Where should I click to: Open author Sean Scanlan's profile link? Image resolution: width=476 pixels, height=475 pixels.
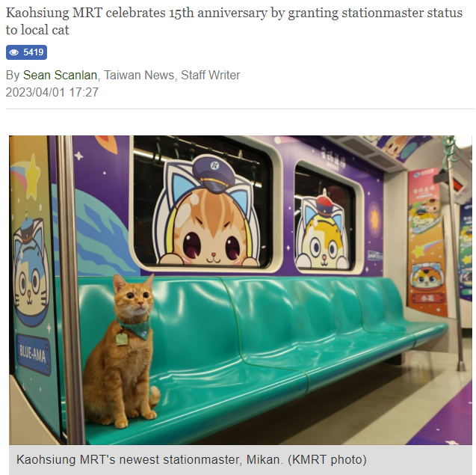tap(60, 75)
